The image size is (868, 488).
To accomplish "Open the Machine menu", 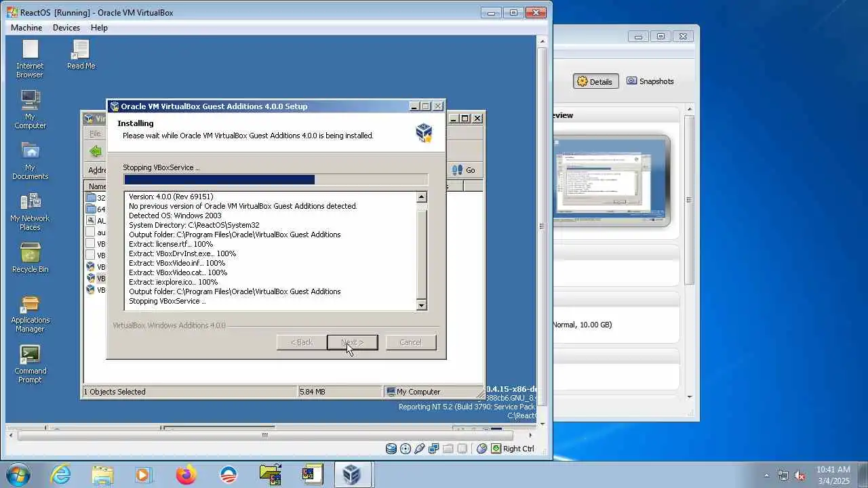I will [26, 28].
